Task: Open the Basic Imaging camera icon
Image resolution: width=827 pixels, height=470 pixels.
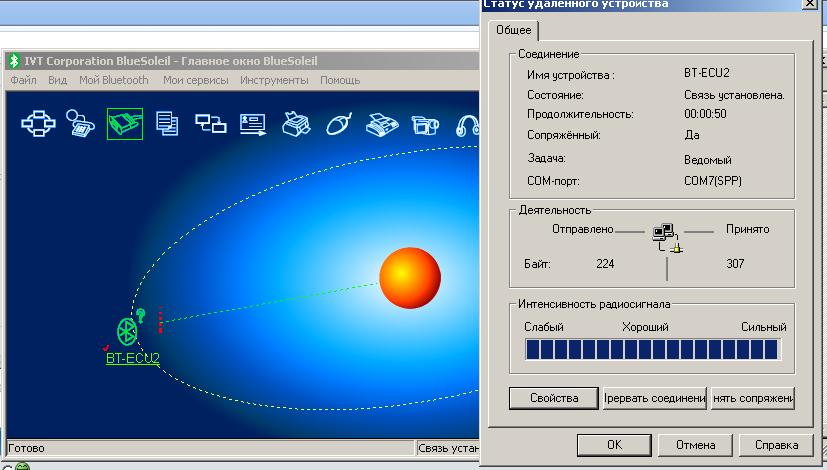Action: [425, 124]
